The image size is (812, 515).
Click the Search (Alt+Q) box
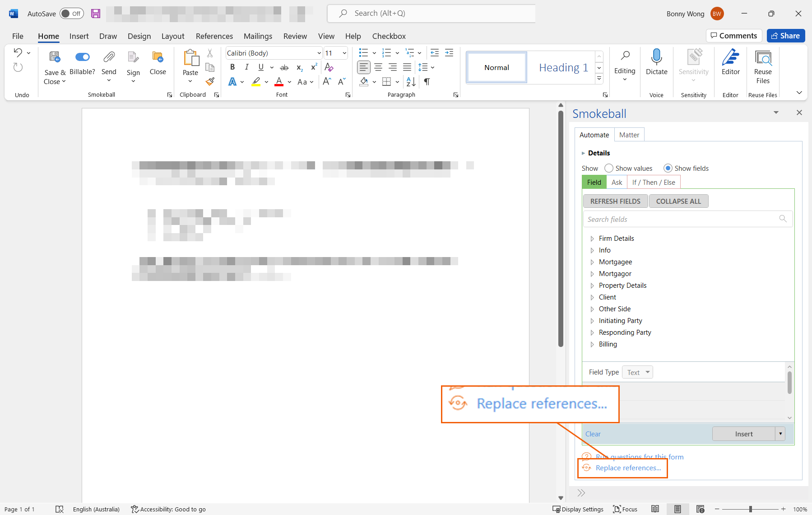(x=431, y=14)
